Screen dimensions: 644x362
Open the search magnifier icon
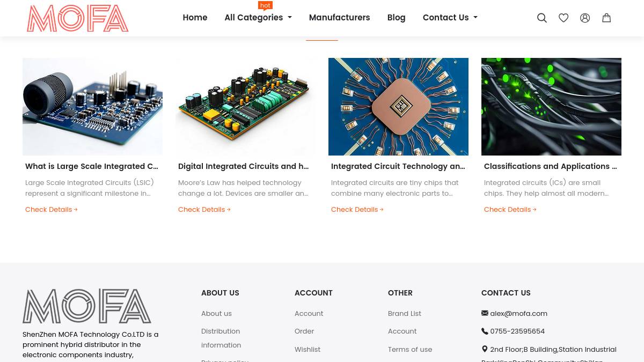(542, 18)
